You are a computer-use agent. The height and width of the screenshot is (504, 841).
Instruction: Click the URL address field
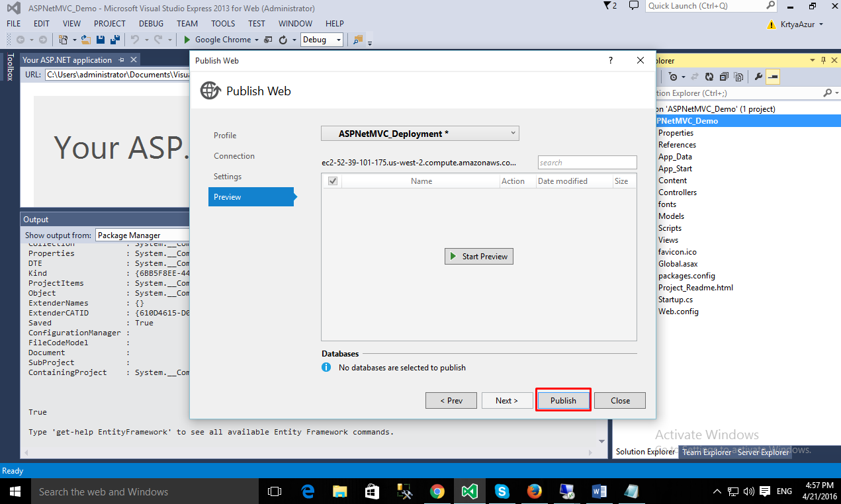[x=118, y=75]
